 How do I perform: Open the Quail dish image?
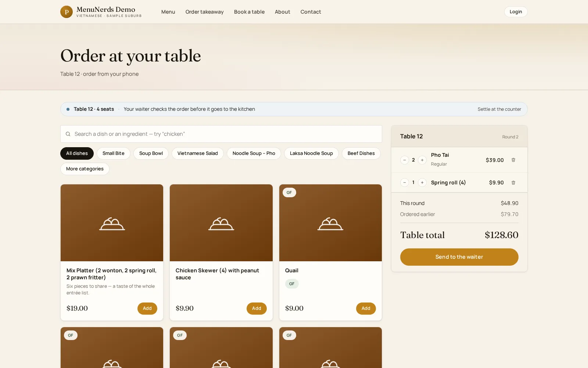(x=330, y=223)
